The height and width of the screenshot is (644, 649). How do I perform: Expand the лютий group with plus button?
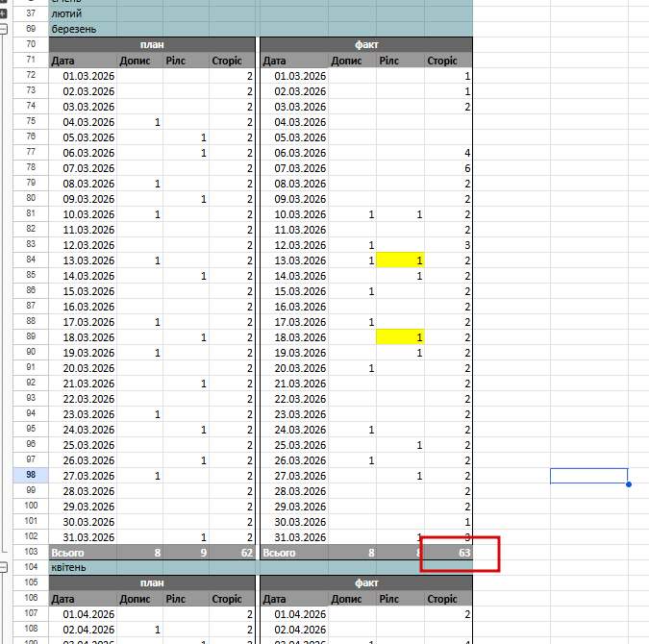click(x=3, y=13)
